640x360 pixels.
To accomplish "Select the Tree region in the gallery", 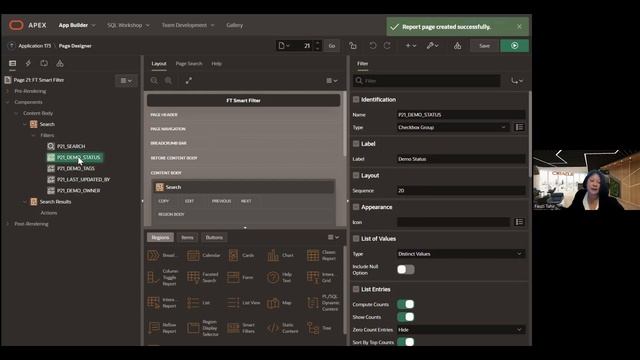I will pyautogui.click(x=320, y=328).
